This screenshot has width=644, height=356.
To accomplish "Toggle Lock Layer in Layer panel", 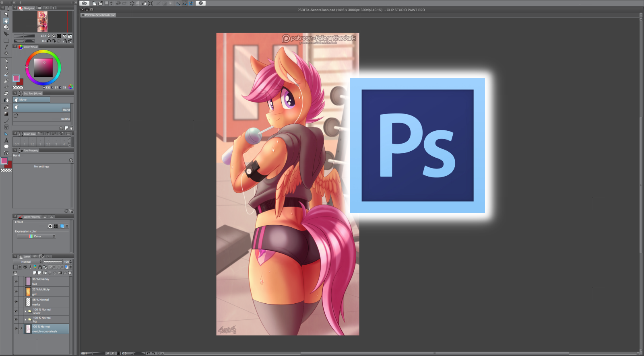I will [x=40, y=267].
